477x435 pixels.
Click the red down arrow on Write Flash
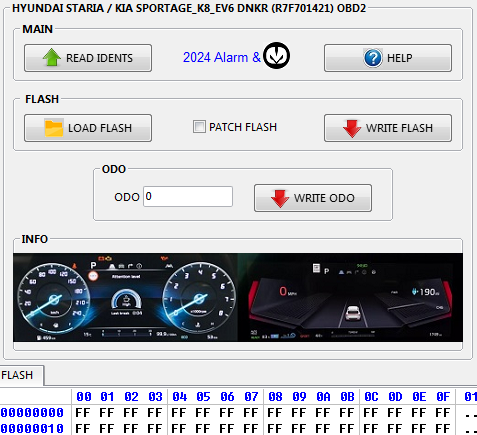coord(352,128)
